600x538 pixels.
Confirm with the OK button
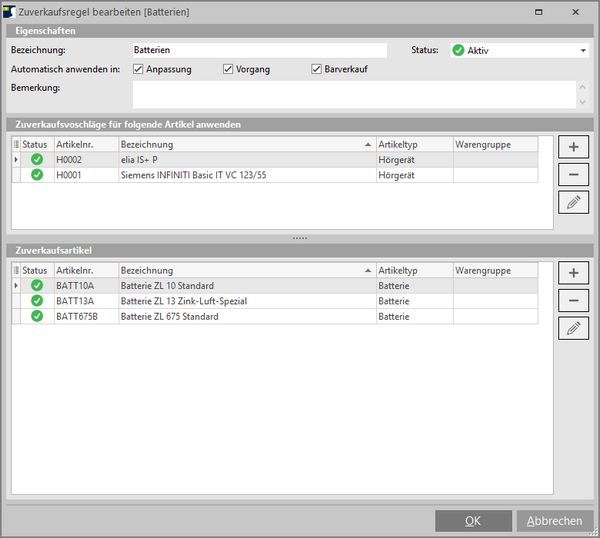point(473,521)
